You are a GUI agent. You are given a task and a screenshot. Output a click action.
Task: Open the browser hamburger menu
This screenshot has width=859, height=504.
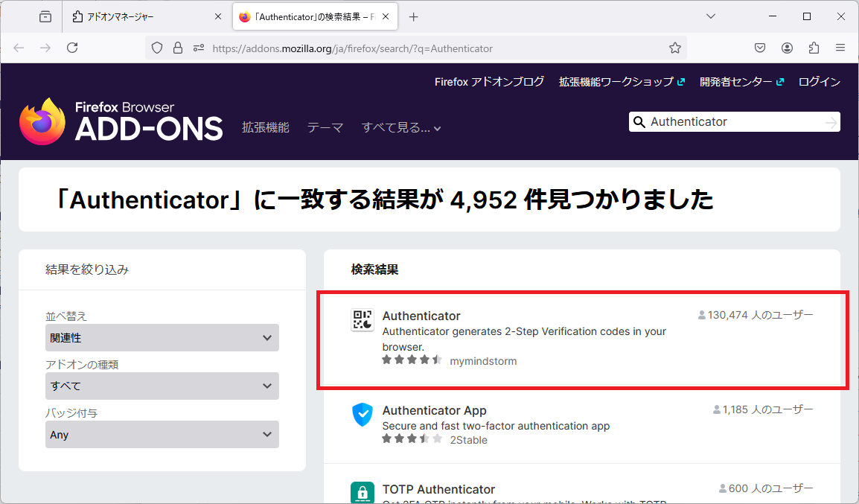coord(840,48)
